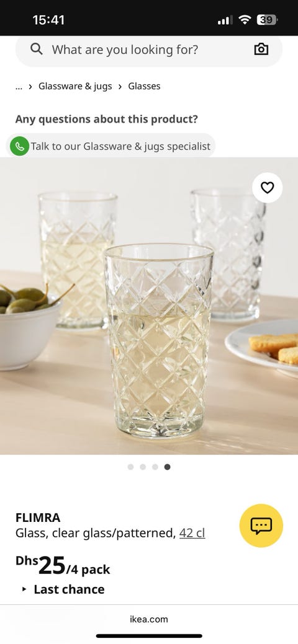Select second image carousel dot
Viewport: 298px width, 644px height.
[x=143, y=467]
